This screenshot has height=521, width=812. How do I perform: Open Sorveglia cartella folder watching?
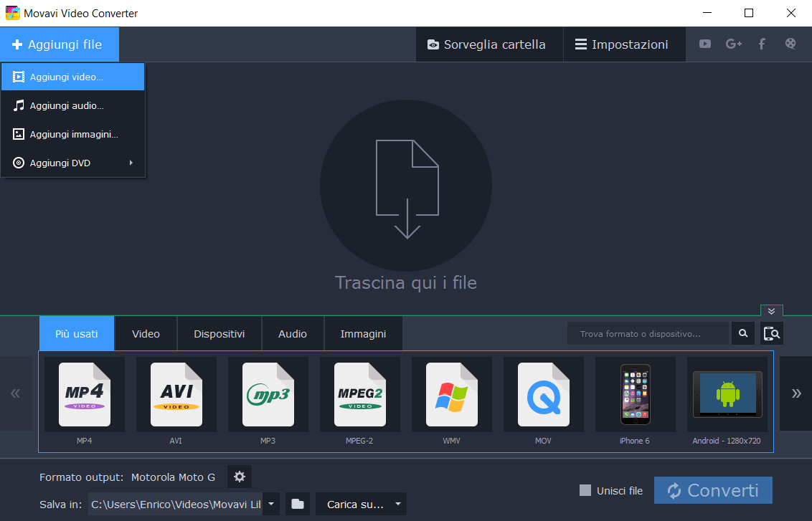pyautogui.click(x=489, y=44)
